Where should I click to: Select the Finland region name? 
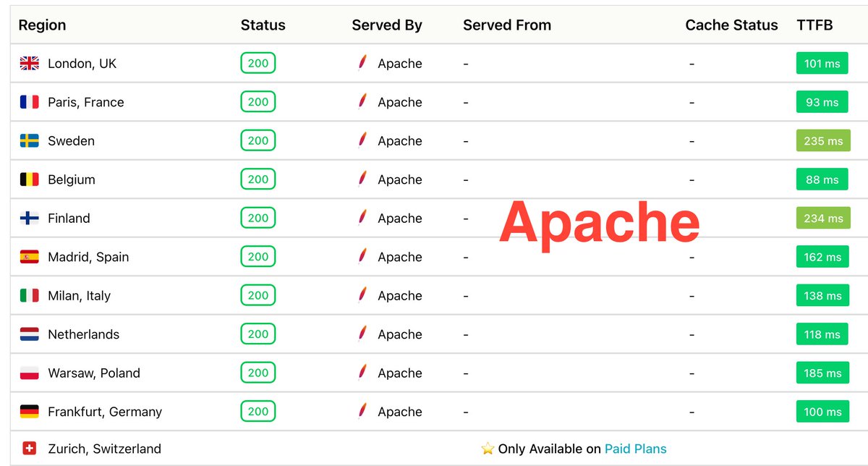pyautogui.click(x=69, y=219)
